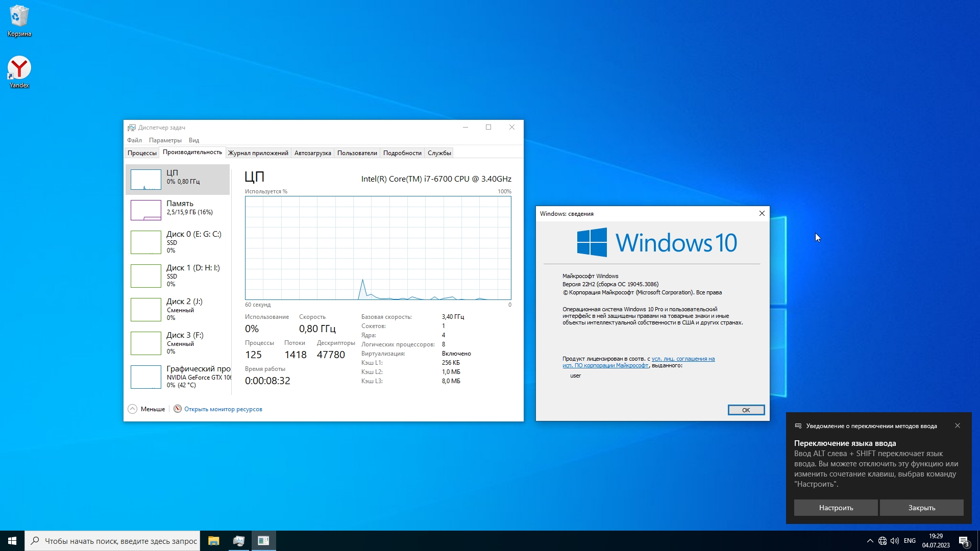Select the Память performance graph thumbnail
980x551 pixels.
146,210
